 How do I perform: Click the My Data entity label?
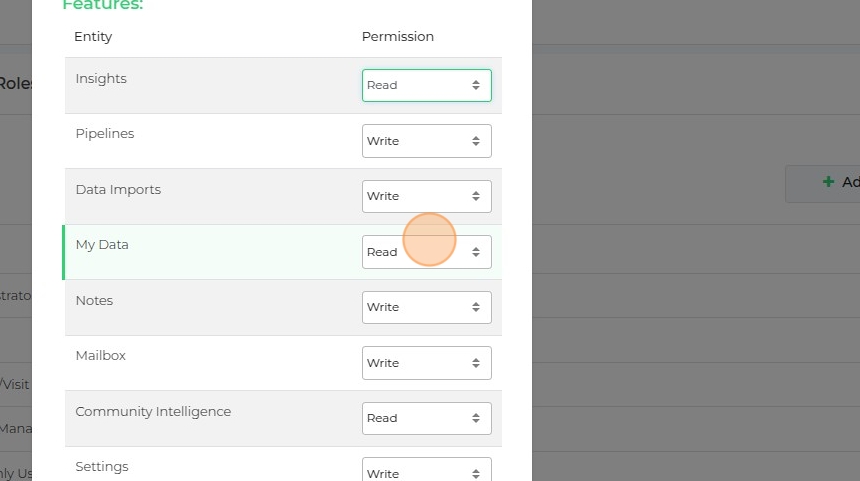(102, 245)
